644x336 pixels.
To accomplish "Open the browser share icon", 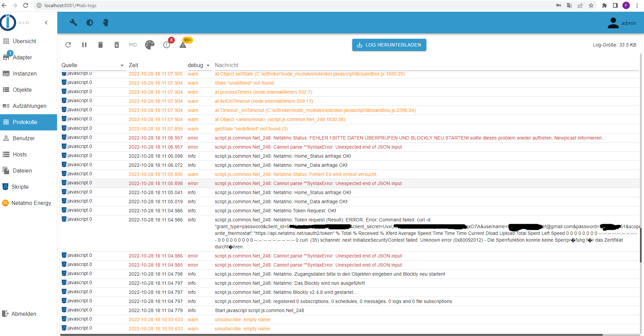I will [x=580, y=5].
